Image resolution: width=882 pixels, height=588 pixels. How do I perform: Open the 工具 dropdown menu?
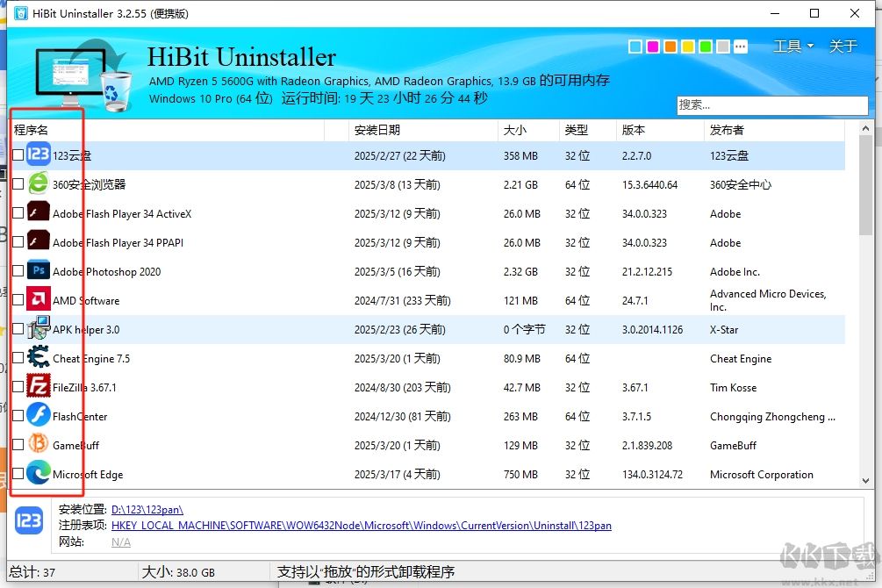[x=791, y=46]
